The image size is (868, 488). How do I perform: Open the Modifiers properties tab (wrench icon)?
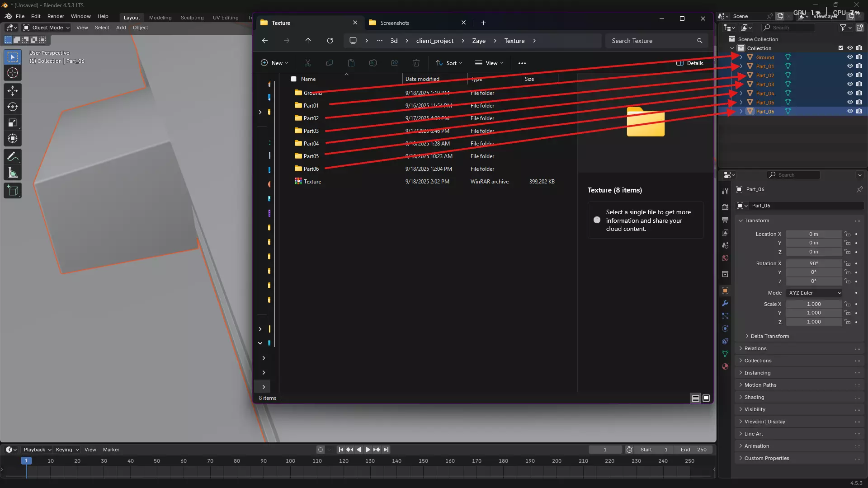(x=725, y=303)
